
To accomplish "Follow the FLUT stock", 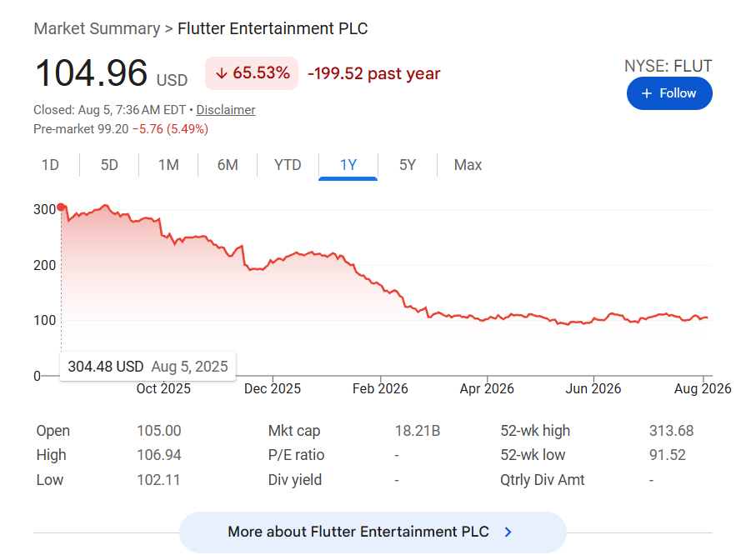I will tap(669, 93).
